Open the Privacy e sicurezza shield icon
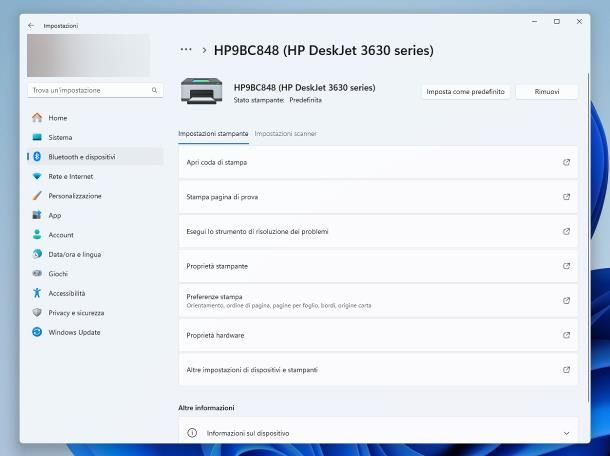The image size is (610, 456). 37,312
